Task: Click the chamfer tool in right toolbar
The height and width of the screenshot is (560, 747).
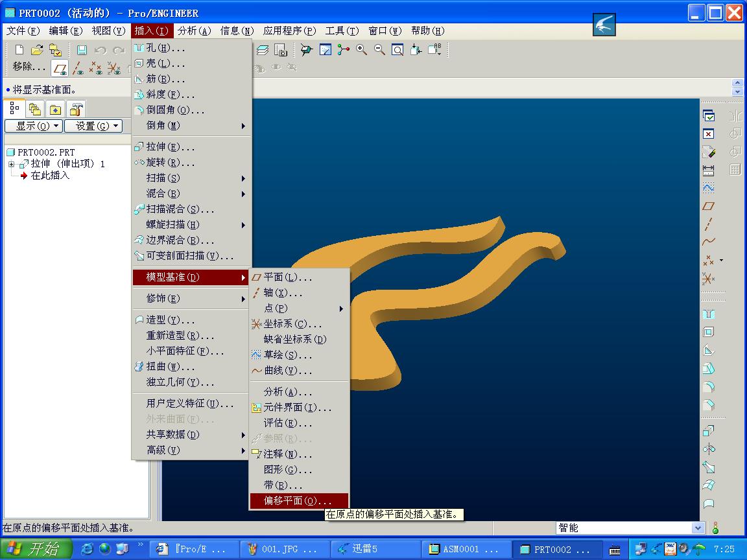Action: coord(708,404)
